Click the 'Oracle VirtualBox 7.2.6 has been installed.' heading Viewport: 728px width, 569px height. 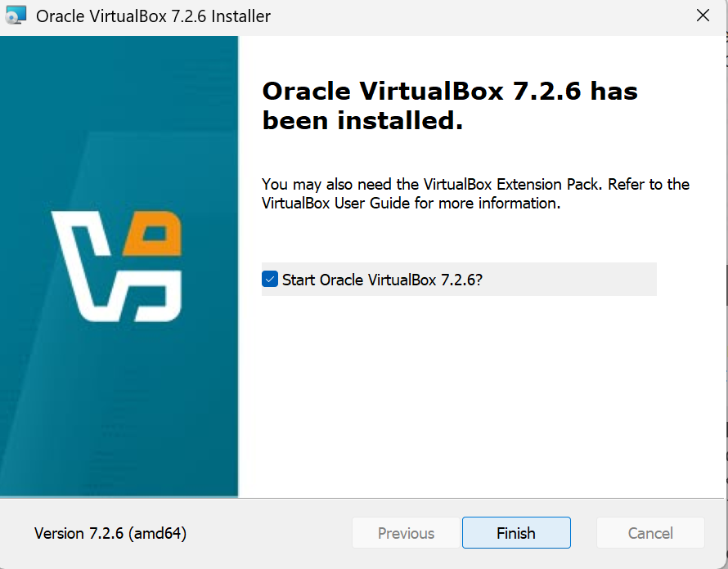tap(449, 105)
